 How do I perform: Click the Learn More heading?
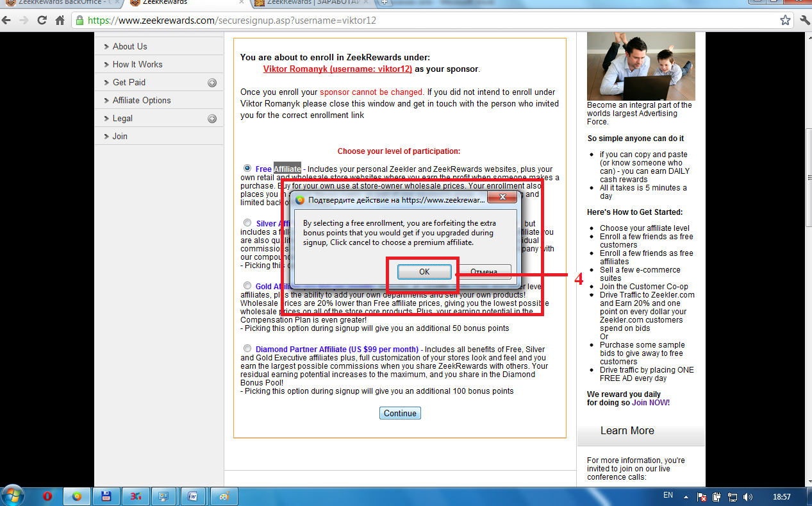tap(627, 431)
